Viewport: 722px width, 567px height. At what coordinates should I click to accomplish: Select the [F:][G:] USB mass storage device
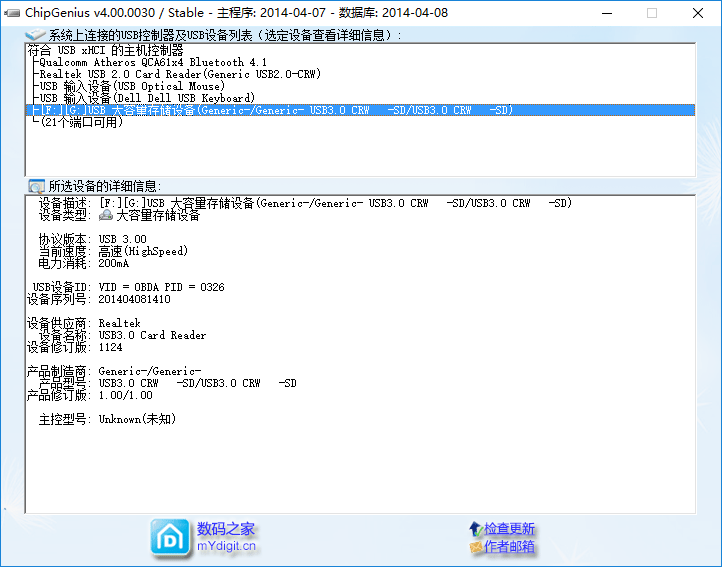click(360, 110)
